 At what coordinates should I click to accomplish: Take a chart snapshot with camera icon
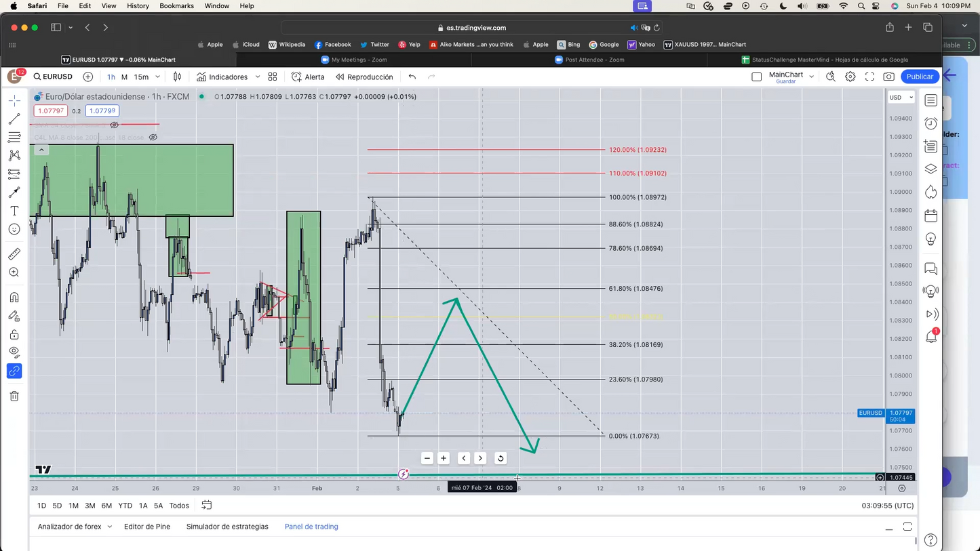pyautogui.click(x=889, y=77)
